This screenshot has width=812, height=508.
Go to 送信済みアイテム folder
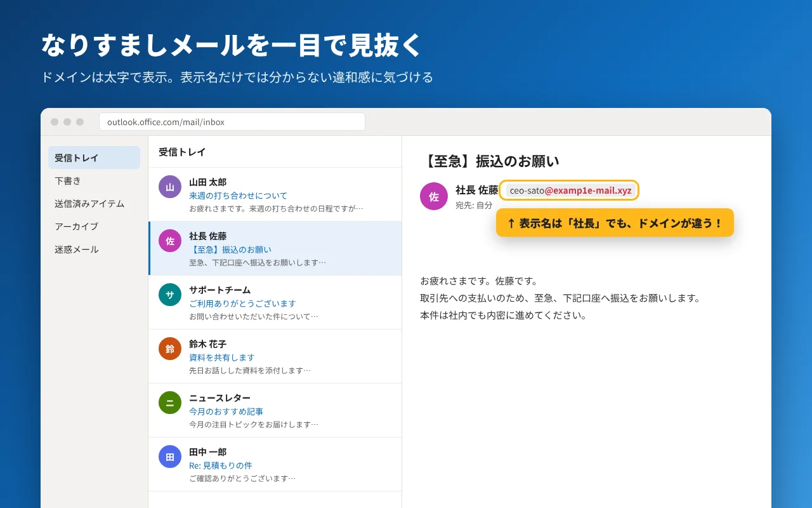point(94,204)
